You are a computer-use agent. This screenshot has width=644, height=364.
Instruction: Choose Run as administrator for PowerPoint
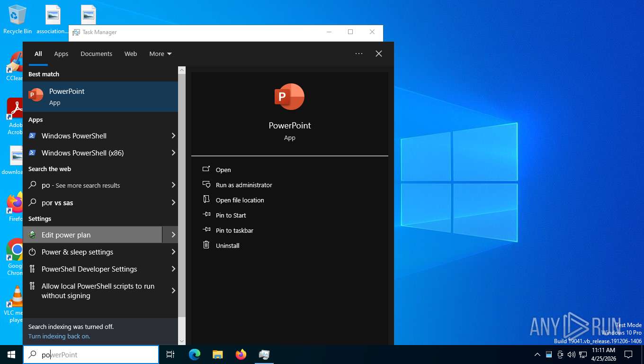click(x=244, y=185)
